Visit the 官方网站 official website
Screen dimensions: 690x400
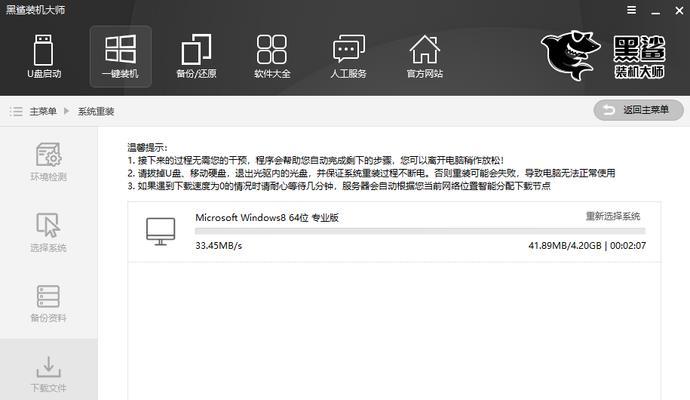tap(425, 56)
